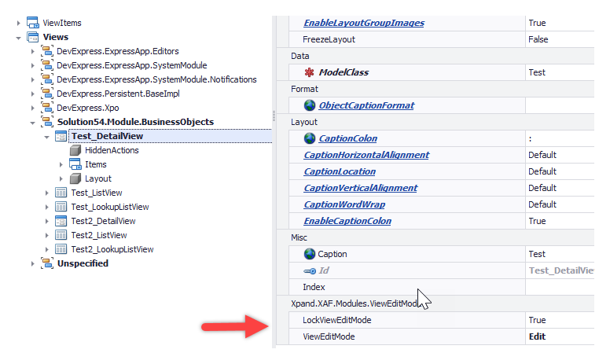The height and width of the screenshot is (364, 610).
Task: Click the red asterisk beside ModelClass
Action: tap(309, 72)
